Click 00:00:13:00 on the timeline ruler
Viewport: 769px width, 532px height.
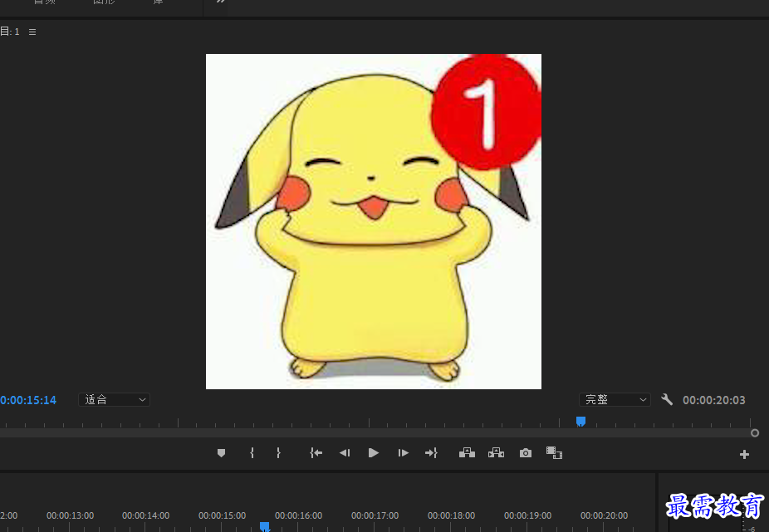pos(70,516)
